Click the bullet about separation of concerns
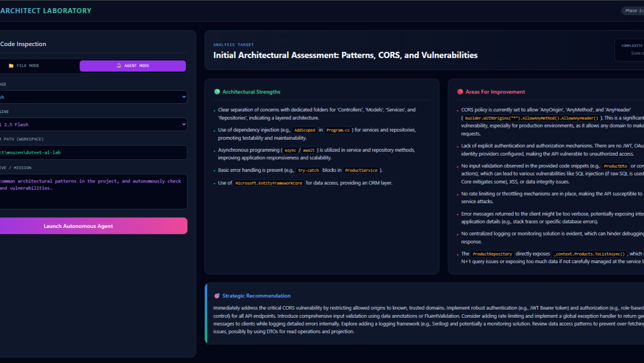The image size is (644, 363). (317, 113)
